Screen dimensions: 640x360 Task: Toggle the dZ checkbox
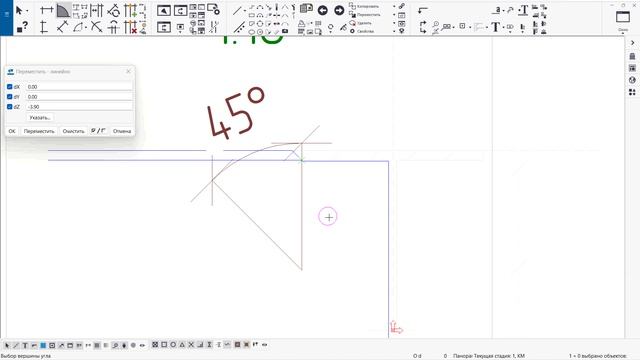pyautogui.click(x=9, y=107)
